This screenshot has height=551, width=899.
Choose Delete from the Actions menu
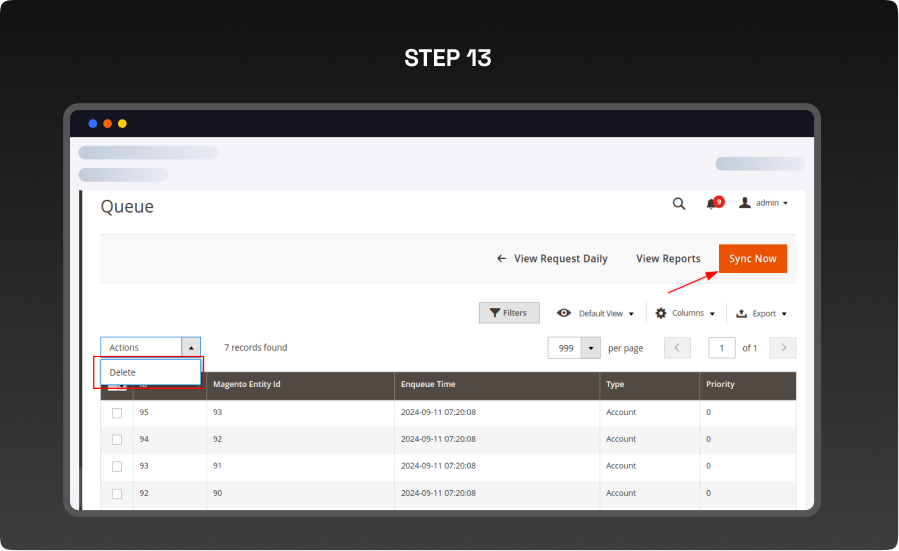[123, 373]
